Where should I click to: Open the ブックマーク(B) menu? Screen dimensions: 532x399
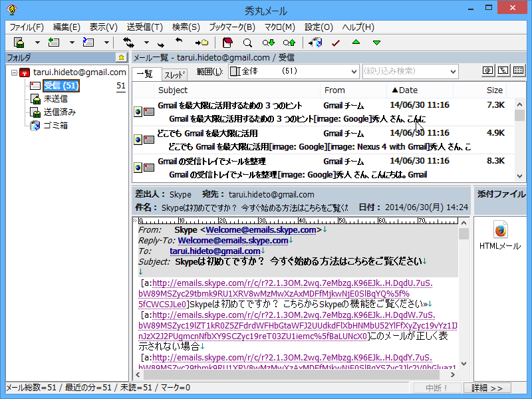click(232, 27)
